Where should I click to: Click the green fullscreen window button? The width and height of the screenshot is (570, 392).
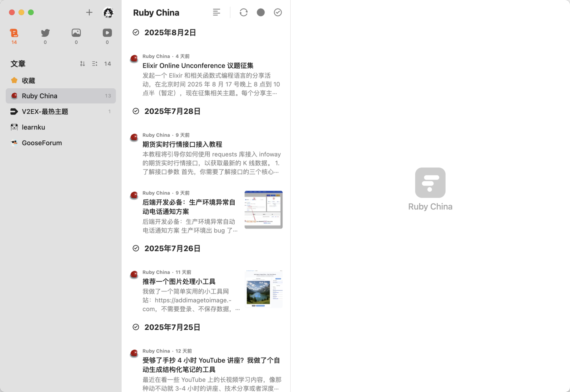point(31,12)
